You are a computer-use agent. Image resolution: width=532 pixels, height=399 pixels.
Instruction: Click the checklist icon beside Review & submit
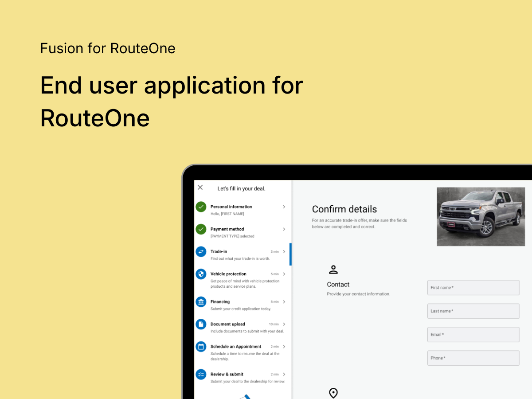[x=201, y=374]
